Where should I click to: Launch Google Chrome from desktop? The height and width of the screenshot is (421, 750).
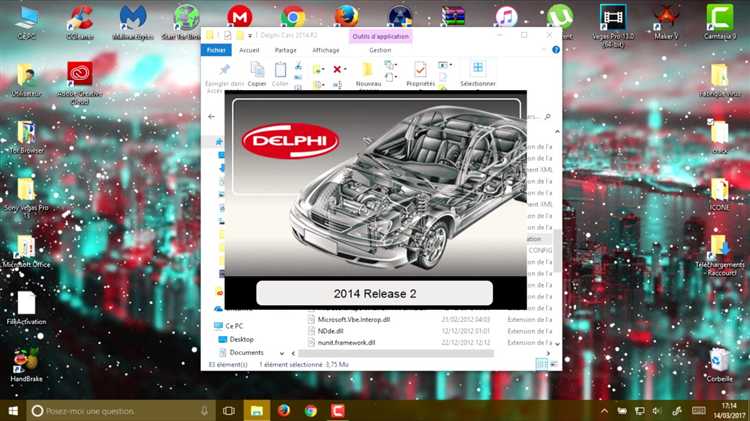tap(293, 17)
